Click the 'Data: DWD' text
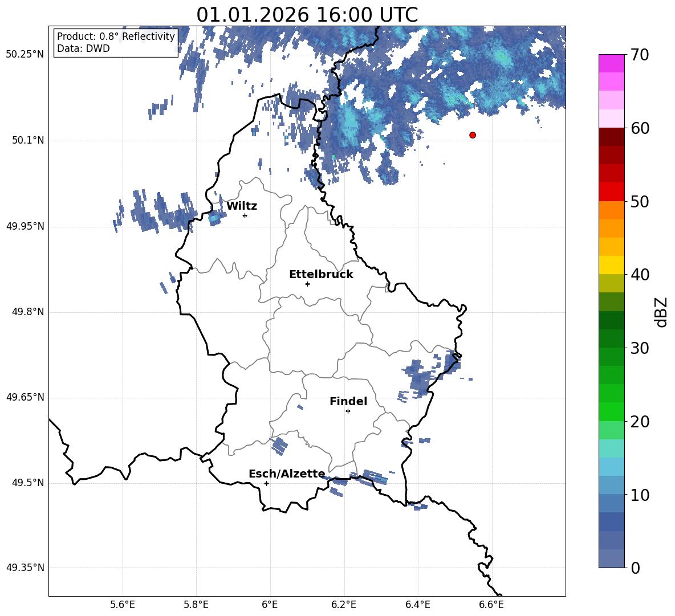This screenshot has width=675, height=616. click(83, 48)
